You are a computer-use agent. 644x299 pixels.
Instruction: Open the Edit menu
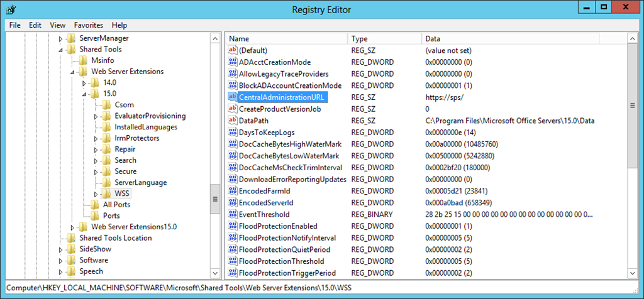pyautogui.click(x=35, y=25)
